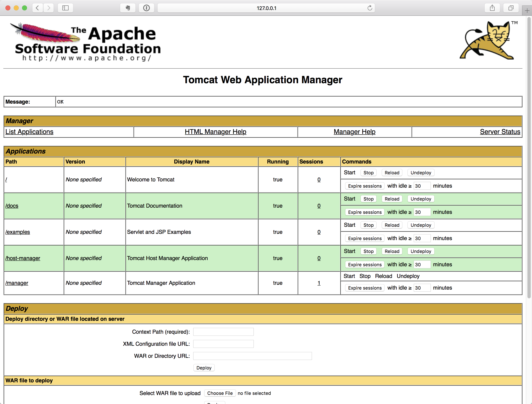Show all tabs overview icon
Screen dimensions: 532x404
click(511, 8)
